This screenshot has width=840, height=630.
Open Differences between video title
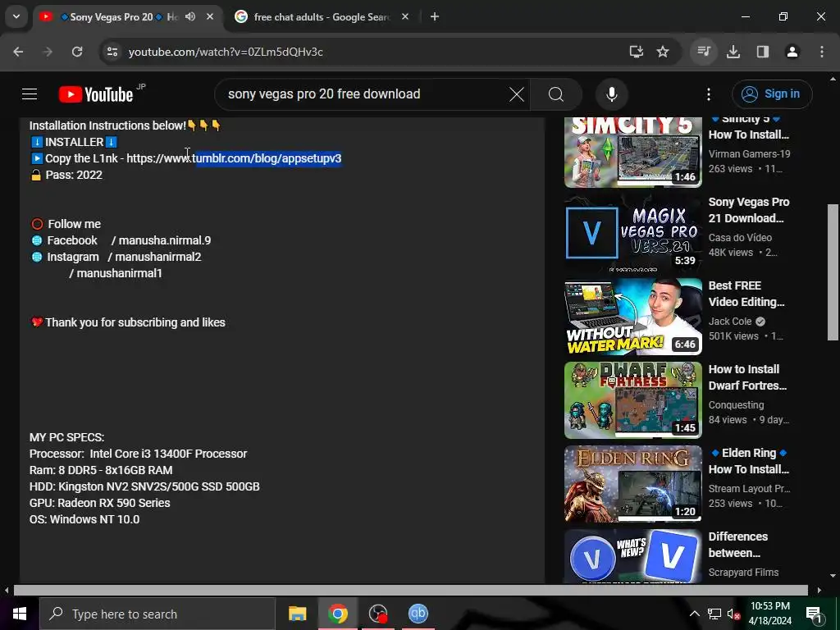pos(737,545)
